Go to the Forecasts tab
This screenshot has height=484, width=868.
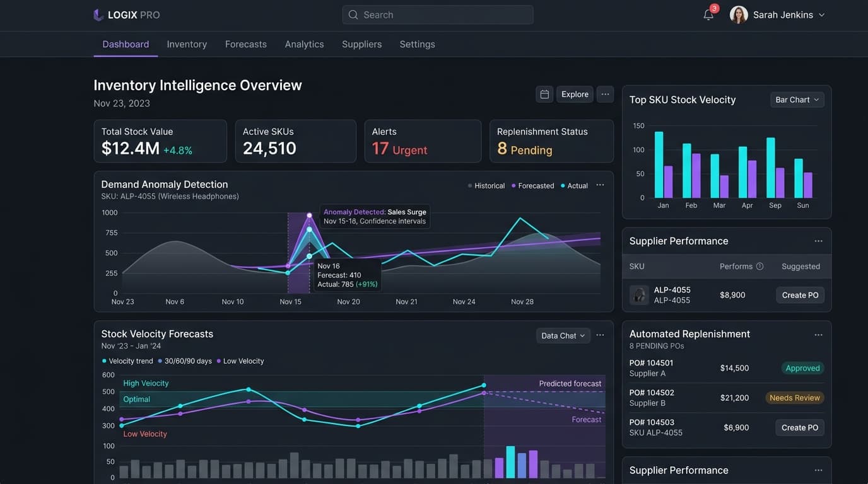(x=246, y=44)
